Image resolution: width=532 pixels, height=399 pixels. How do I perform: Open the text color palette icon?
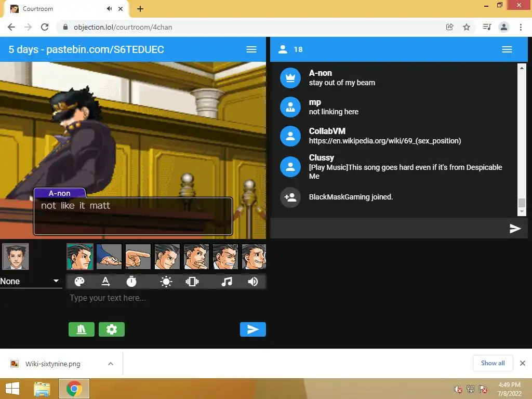click(x=79, y=282)
